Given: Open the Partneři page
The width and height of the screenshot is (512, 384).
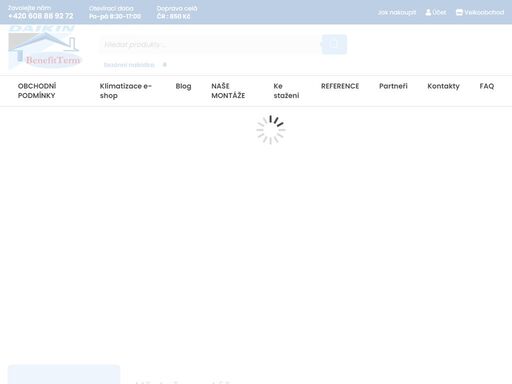Looking at the screenshot, I should tap(393, 86).
